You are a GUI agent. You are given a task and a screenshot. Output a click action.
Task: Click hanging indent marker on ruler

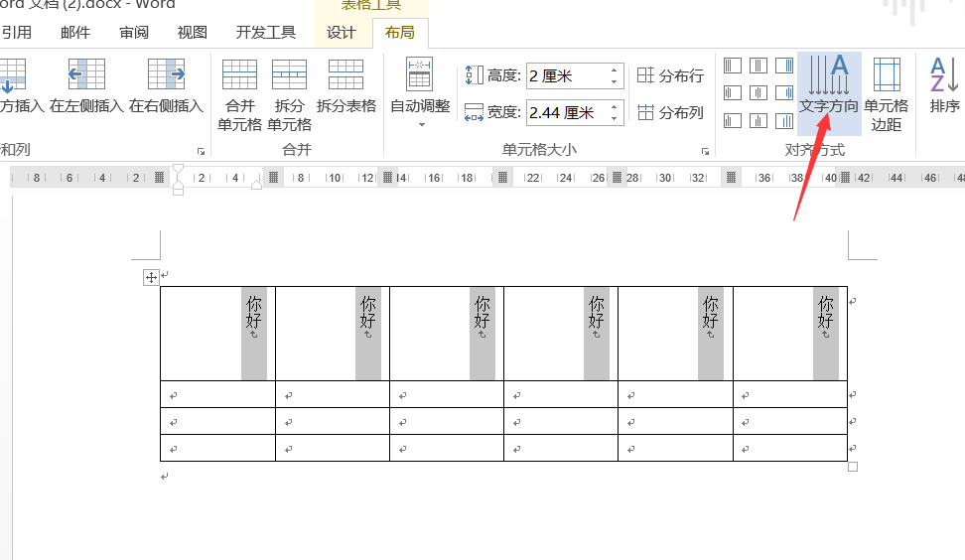click(x=178, y=184)
